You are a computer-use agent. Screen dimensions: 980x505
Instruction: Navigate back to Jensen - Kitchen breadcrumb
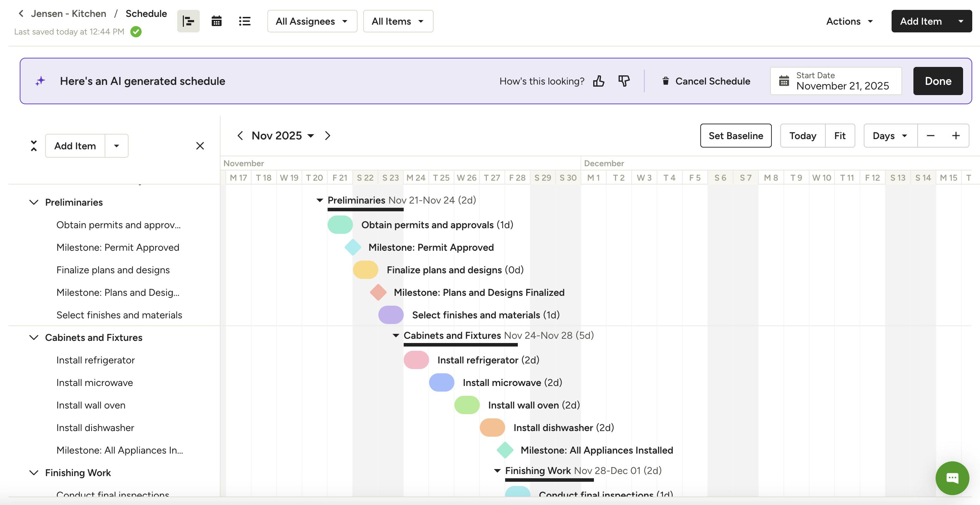click(x=68, y=14)
